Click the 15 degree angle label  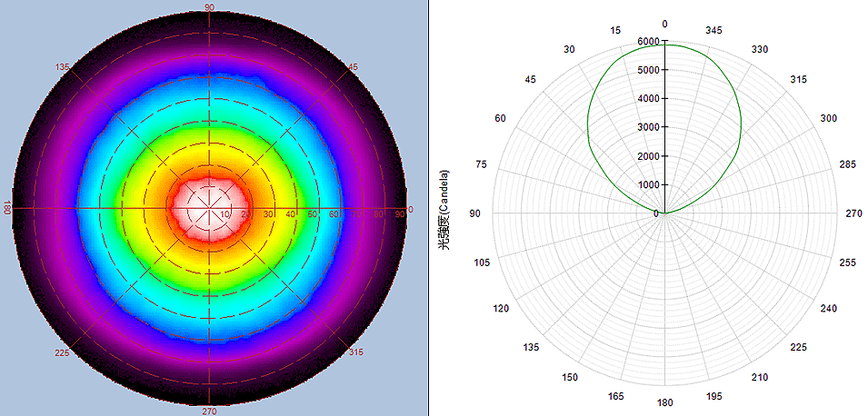(x=615, y=31)
